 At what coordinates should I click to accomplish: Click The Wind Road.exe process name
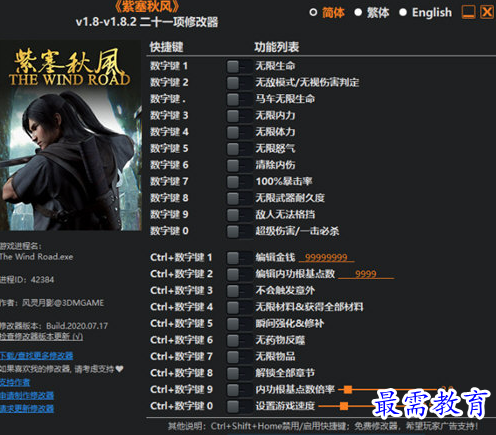(x=36, y=257)
